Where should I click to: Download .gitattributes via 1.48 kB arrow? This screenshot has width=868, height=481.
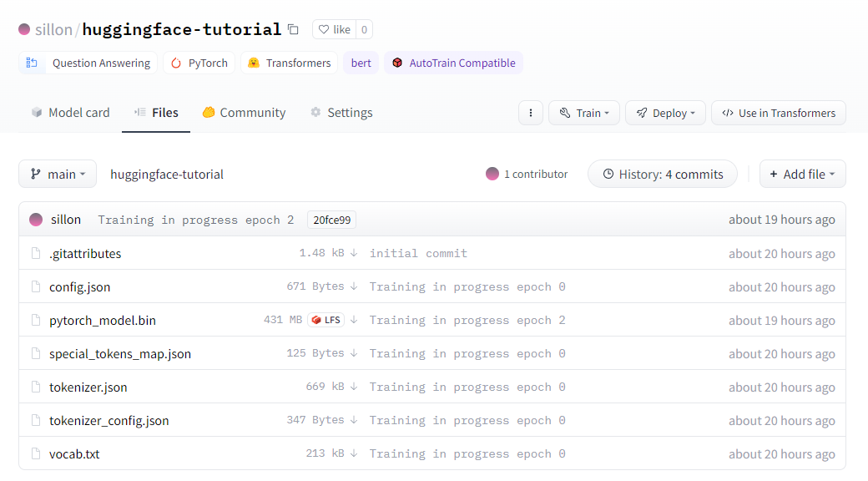tap(354, 253)
